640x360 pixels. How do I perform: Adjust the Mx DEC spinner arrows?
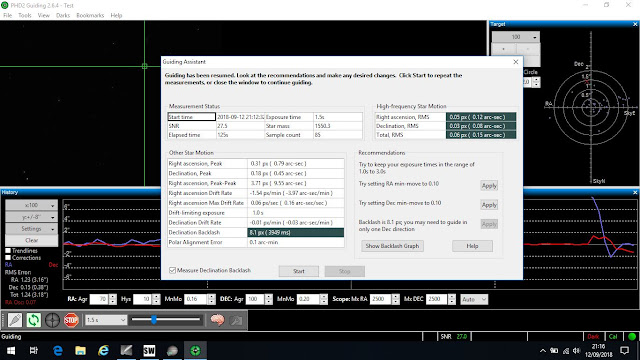451,299
